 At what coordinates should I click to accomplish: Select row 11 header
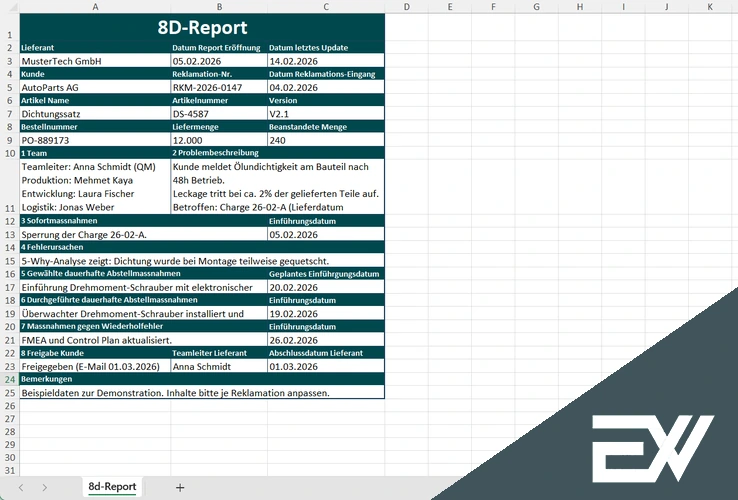pos(10,186)
